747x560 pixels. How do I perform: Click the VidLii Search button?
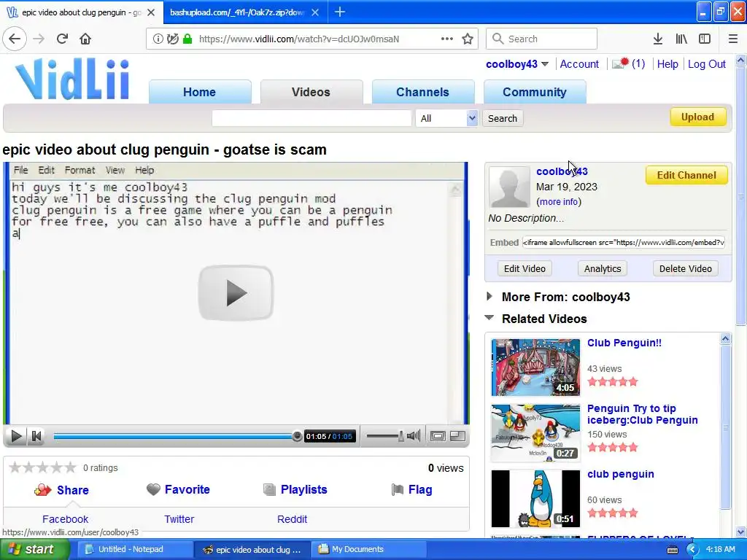(x=503, y=118)
